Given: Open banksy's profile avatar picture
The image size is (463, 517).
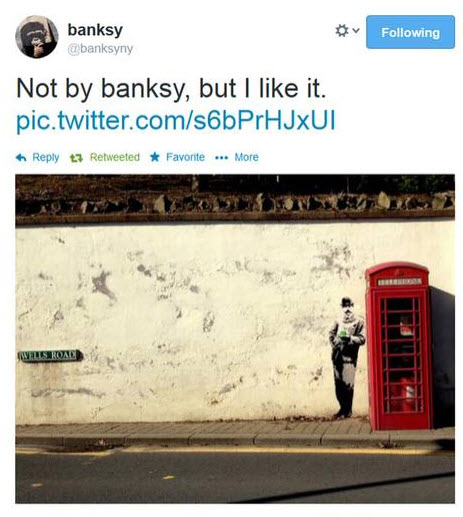Looking at the screenshot, I should pyautogui.click(x=37, y=37).
